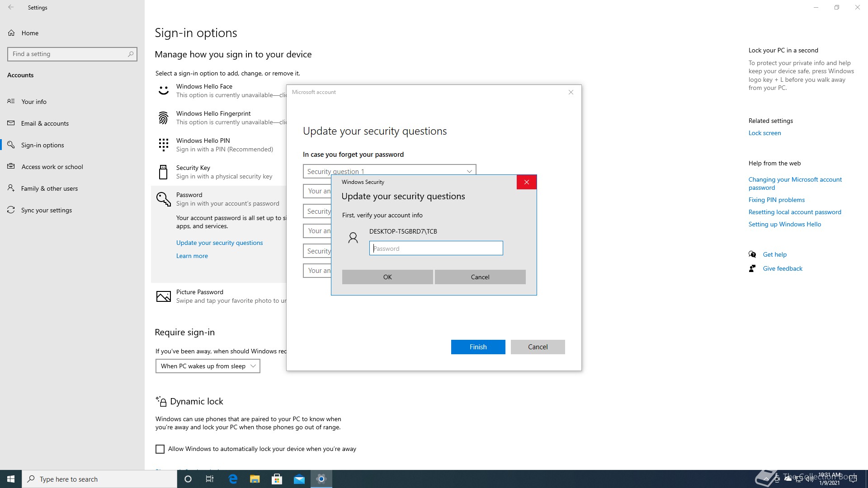
Task: Close the Windows Security dialog
Action: (x=526, y=182)
